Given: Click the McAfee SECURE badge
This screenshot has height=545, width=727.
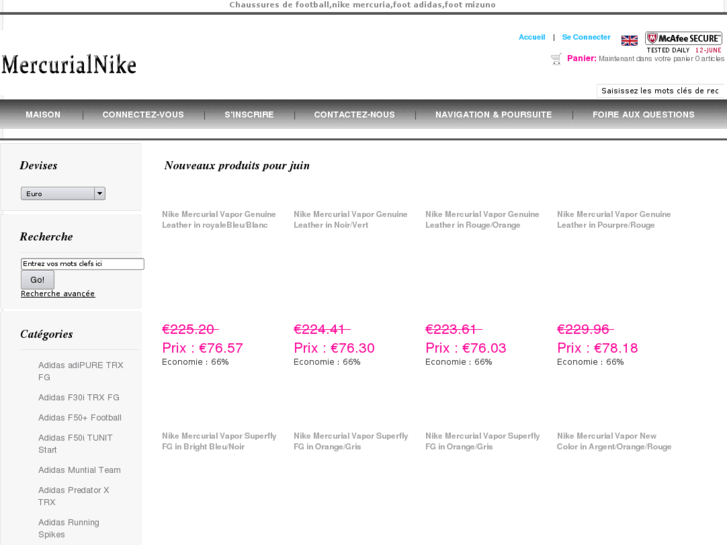Looking at the screenshot, I should click(x=684, y=42).
